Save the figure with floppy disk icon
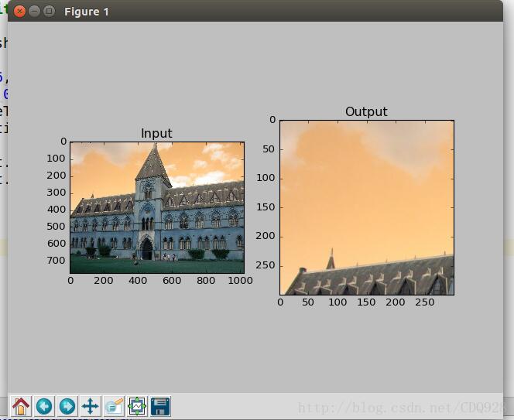 pyautogui.click(x=160, y=406)
